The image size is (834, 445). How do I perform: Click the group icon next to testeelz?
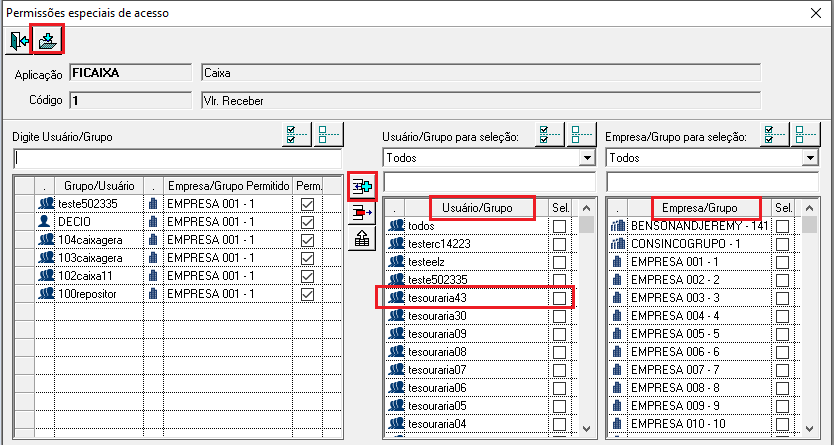[396, 262]
